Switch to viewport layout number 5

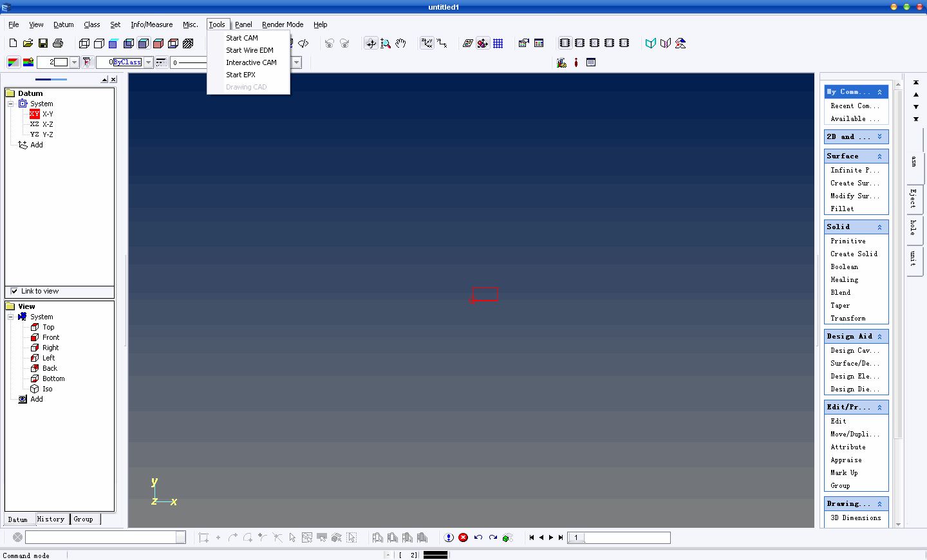[x=624, y=43]
